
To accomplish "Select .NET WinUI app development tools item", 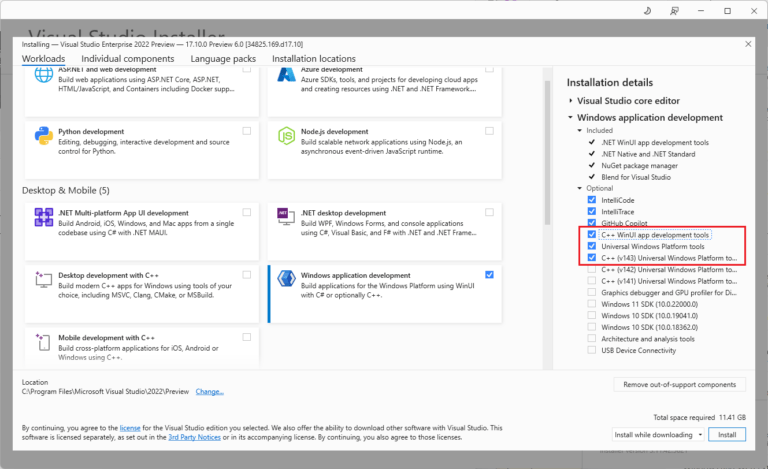I will point(655,142).
